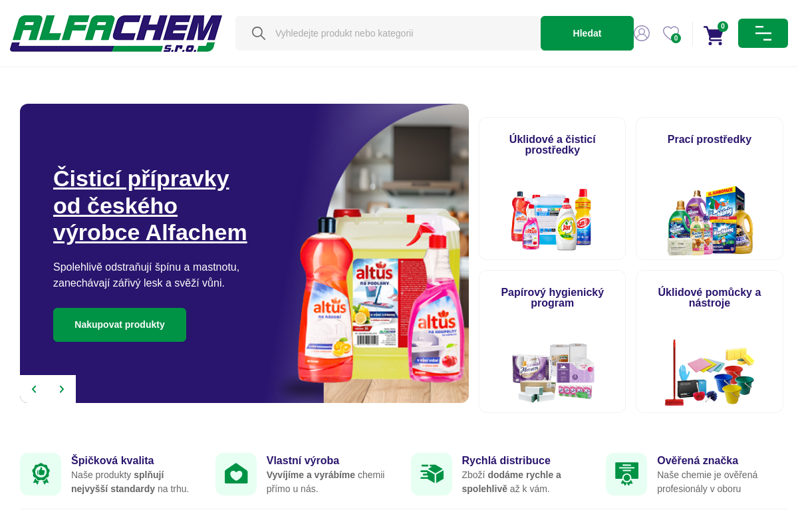Open Úklidové pomůcky a nástroje category

pyautogui.click(x=710, y=342)
